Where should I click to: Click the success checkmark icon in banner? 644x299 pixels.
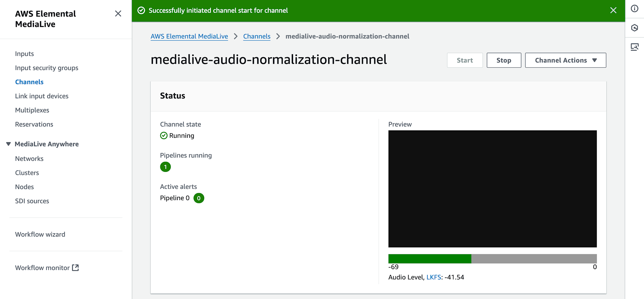141,11
